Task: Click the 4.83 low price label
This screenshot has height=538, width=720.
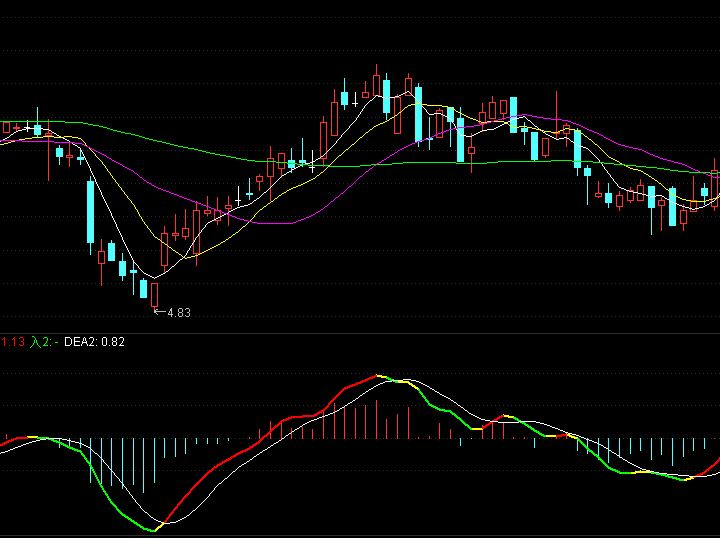Action: coord(179,313)
